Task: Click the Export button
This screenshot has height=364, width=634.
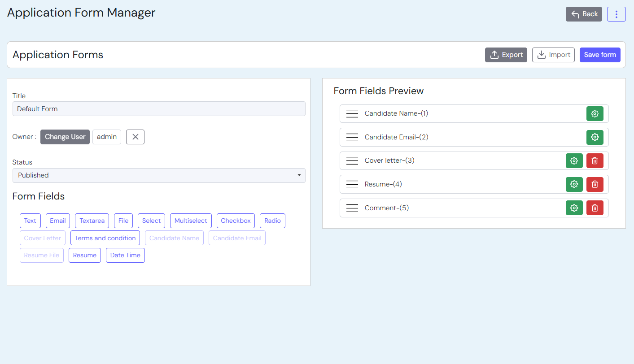Action: pos(506,55)
